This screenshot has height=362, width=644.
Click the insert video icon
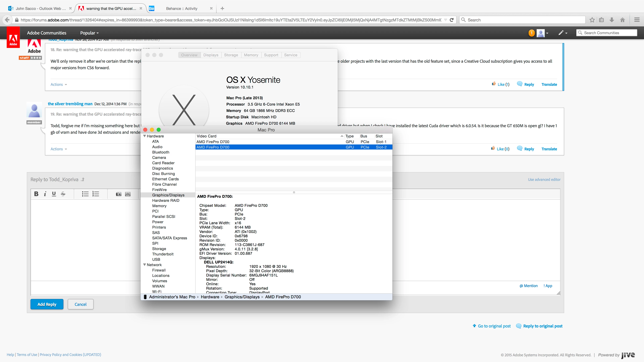point(128,194)
